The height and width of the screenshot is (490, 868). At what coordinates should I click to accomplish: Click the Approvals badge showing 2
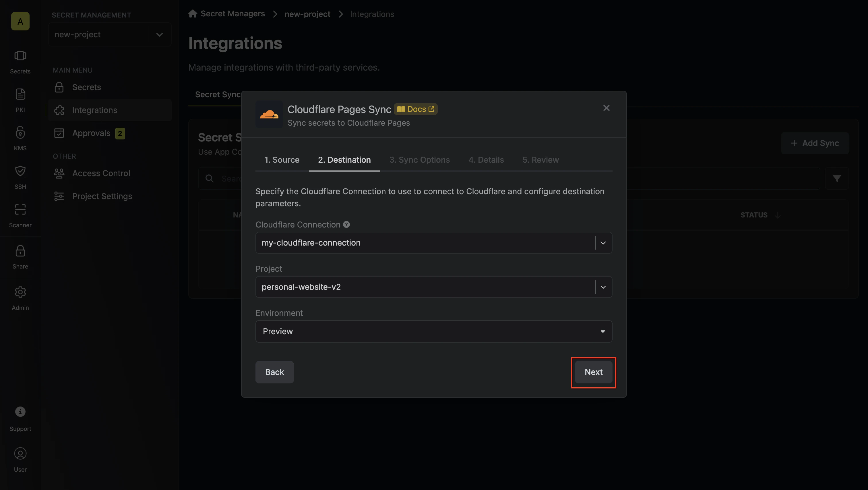point(120,133)
